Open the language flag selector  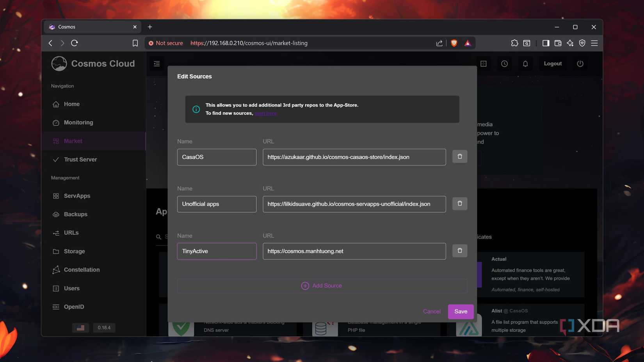point(80,328)
